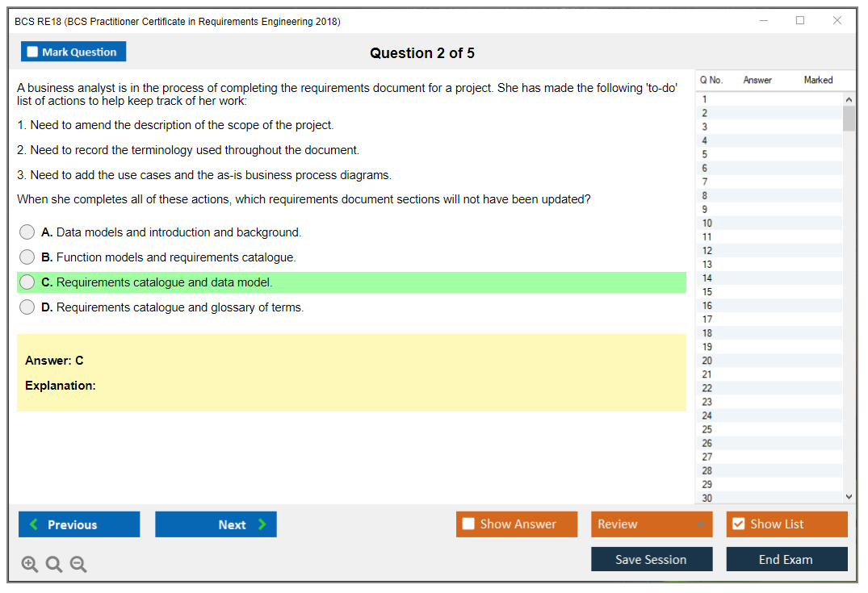868x593 pixels.
Task: Pick option D glossary of terms radio button
Action: click(x=27, y=307)
